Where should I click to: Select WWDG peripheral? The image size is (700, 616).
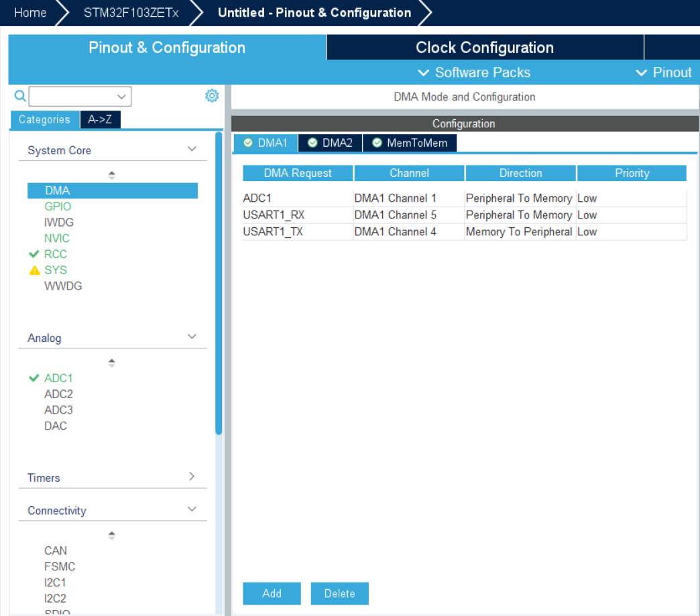(x=63, y=286)
